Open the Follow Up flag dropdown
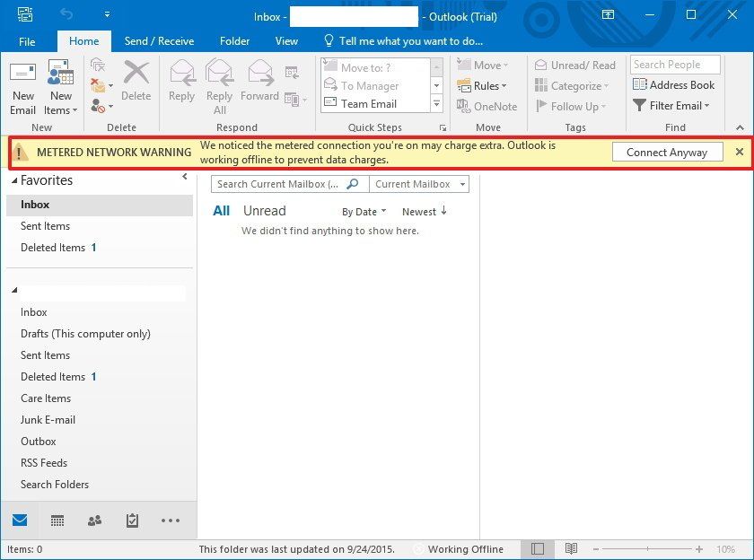The width and height of the screenshot is (754, 560). tap(572, 106)
